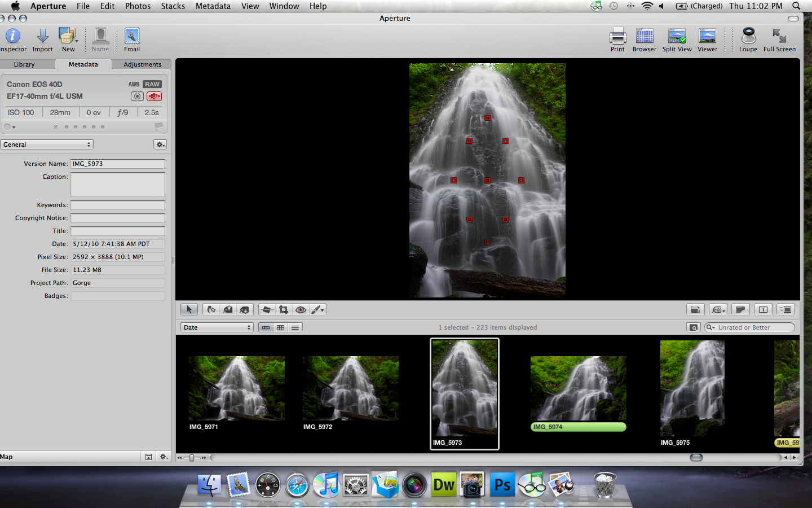Select the Lift tool

tap(228, 309)
